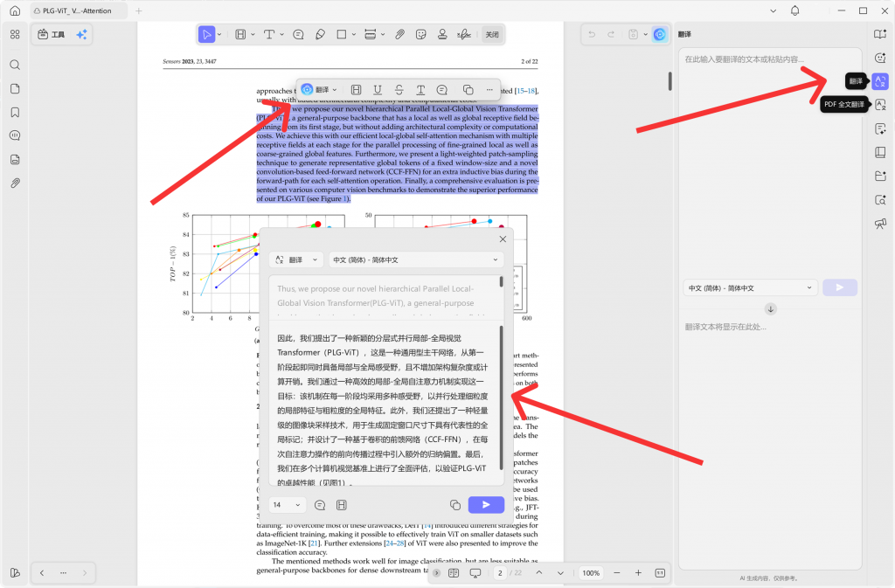The image size is (895, 588).
Task: Open the sticker tool
Action: tap(421, 35)
